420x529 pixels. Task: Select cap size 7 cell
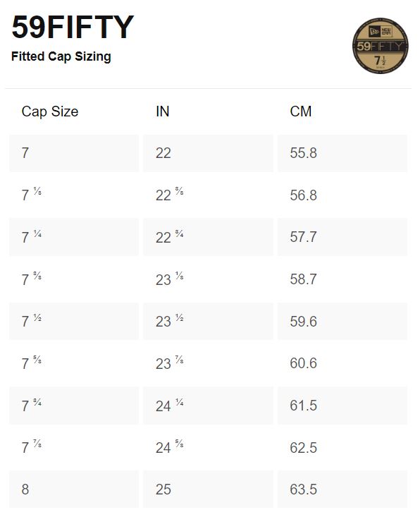tap(74, 153)
